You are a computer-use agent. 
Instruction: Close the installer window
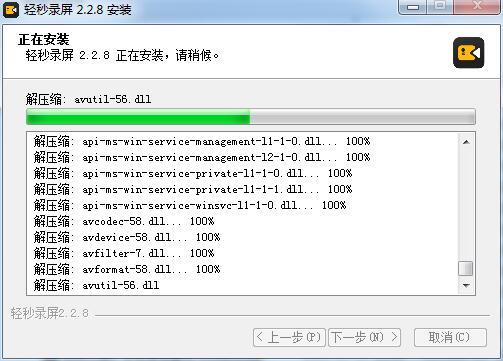click(x=477, y=6)
